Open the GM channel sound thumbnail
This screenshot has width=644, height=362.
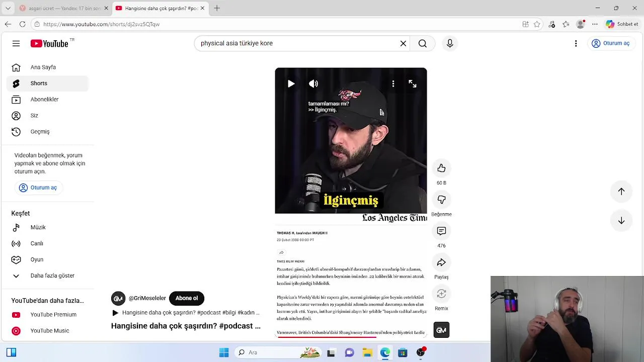pyautogui.click(x=441, y=330)
